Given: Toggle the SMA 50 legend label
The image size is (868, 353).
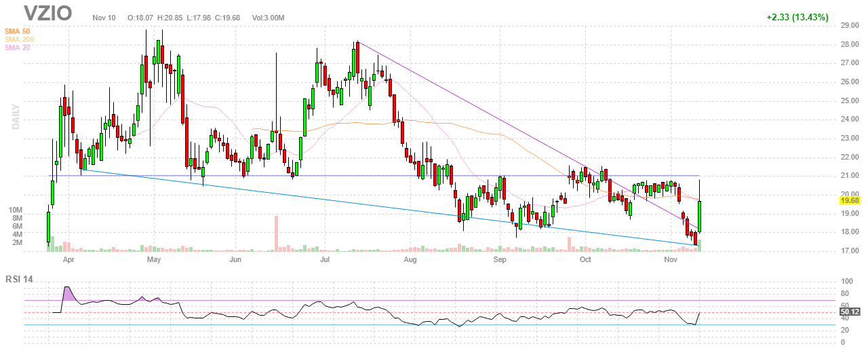Looking at the screenshot, I should [x=18, y=31].
